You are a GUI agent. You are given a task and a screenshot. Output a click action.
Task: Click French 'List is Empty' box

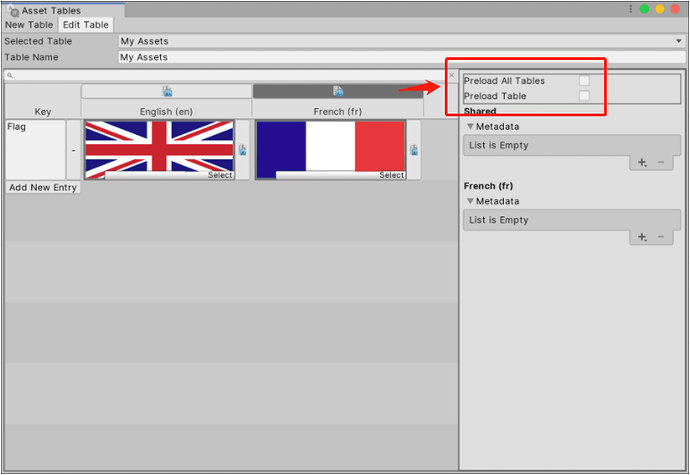coord(572,220)
